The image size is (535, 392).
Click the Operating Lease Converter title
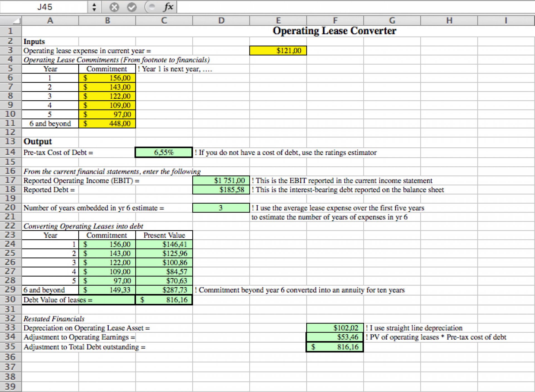tap(334, 31)
